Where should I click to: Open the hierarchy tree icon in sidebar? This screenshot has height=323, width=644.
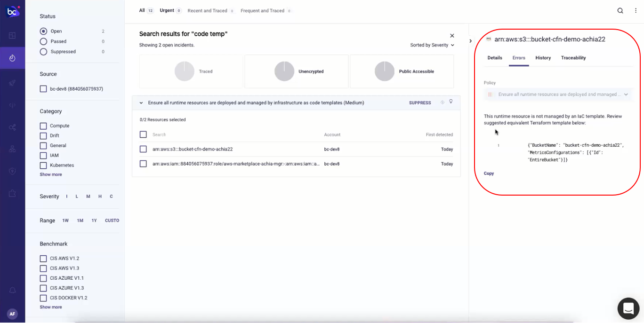pos(12,149)
